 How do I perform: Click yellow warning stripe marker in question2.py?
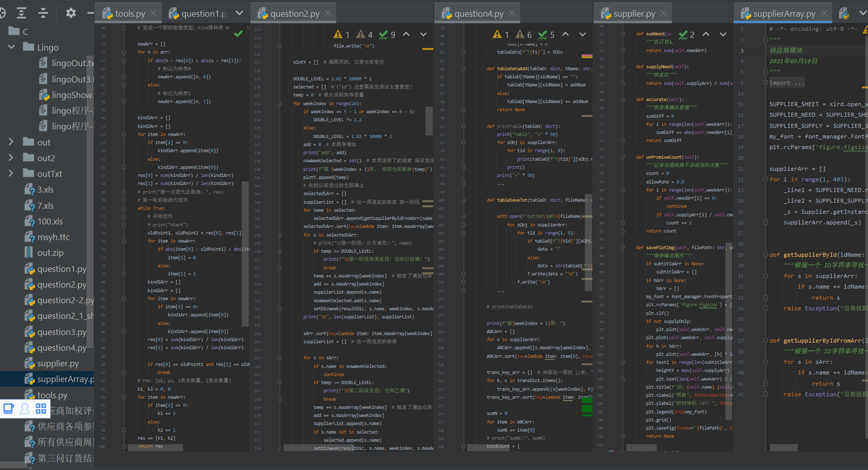[428, 49]
